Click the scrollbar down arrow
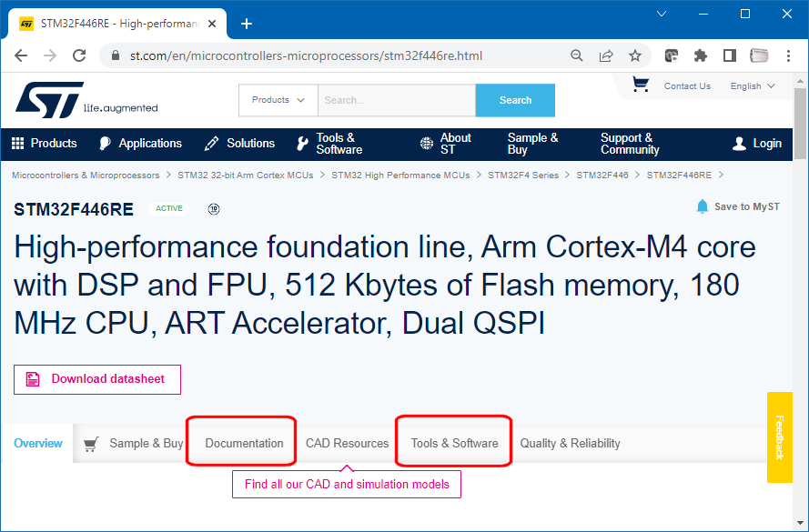Viewport: 809px width, 532px height. coord(800,524)
